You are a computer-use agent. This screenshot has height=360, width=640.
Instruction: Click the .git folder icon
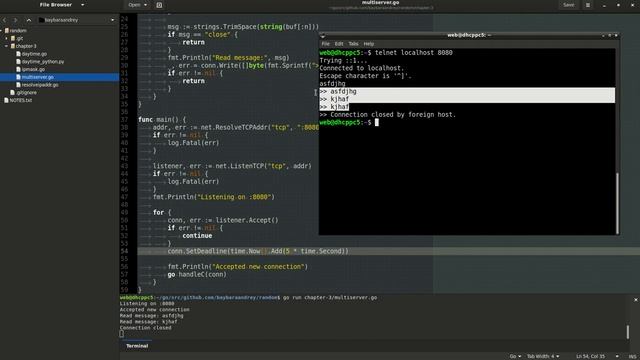pos(13,38)
